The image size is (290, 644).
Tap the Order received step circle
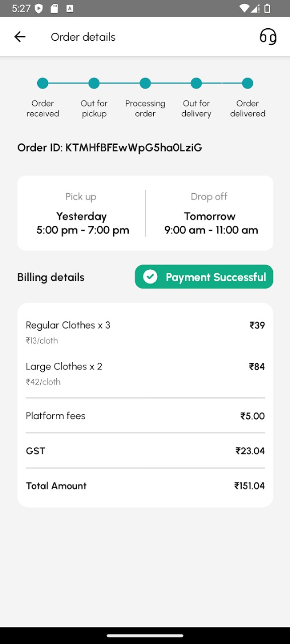tap(43, 84)
